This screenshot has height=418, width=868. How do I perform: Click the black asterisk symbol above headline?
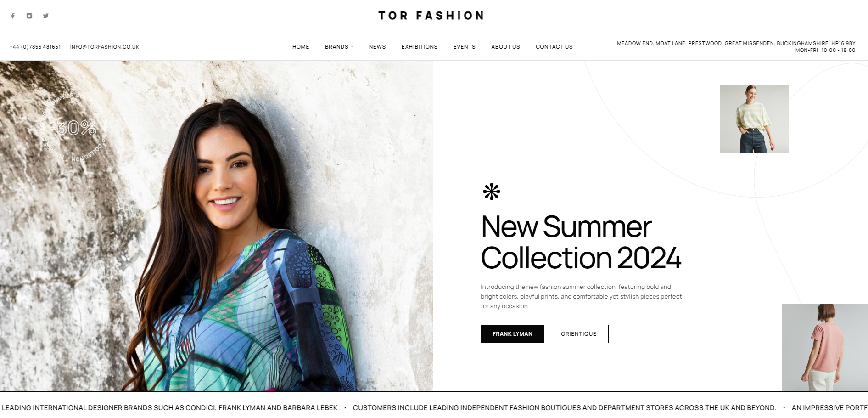(491, 192)
